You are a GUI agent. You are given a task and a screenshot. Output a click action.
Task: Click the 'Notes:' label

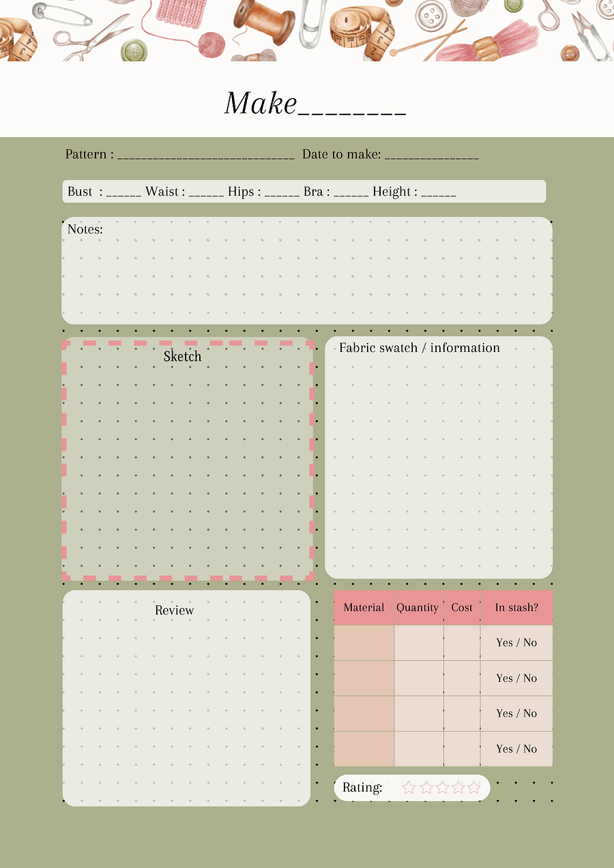(85, 229)
